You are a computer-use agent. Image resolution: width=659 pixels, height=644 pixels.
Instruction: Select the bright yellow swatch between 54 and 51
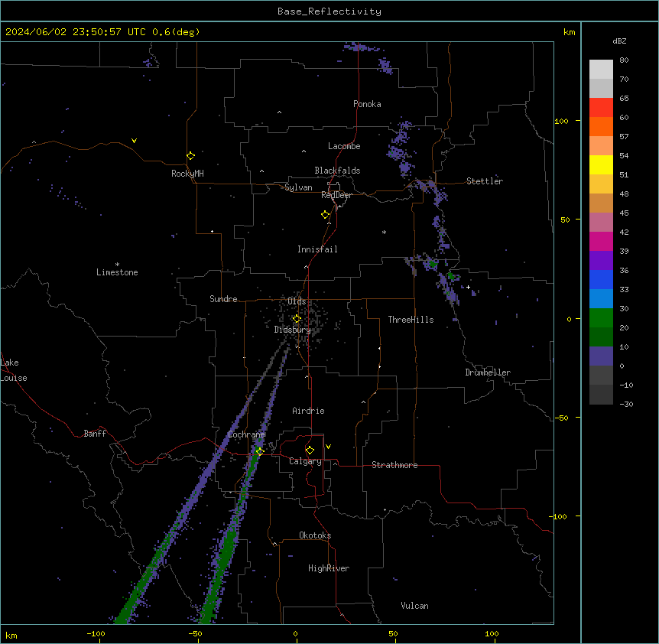coord(601,164)
